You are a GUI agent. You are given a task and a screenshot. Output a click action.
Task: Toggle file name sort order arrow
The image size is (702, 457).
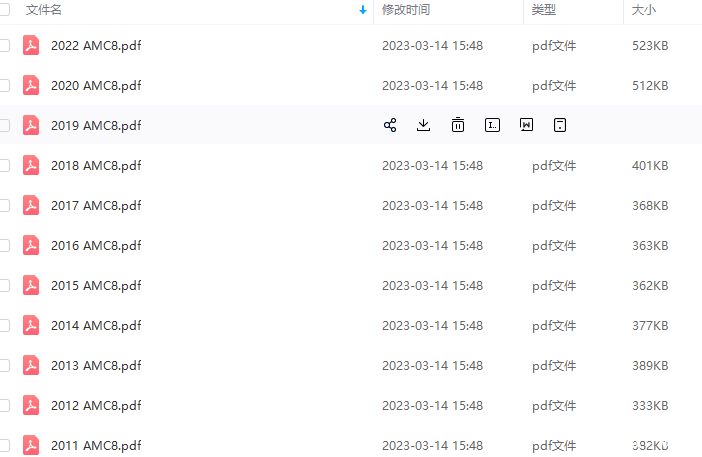[363, 10]
